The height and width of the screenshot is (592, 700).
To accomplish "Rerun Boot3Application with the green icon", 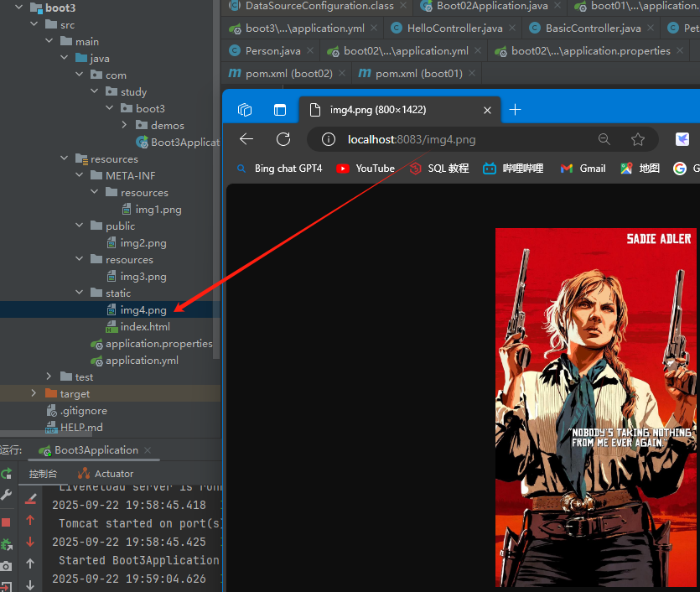I will coord(6,474).
